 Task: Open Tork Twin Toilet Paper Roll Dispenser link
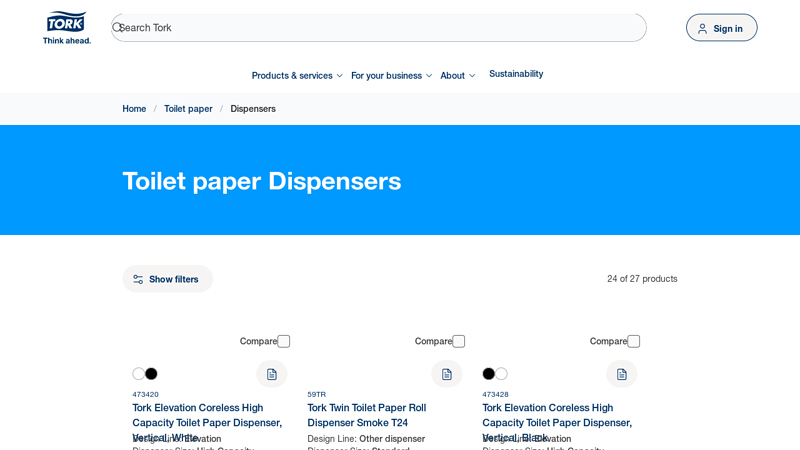367,415
